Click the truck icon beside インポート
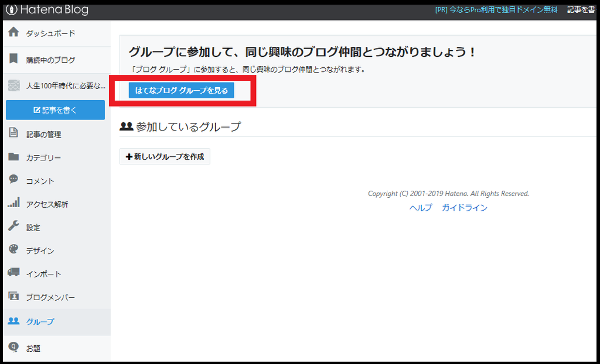The height and width of the screenshot is (364, 600). tap(13, 273)
